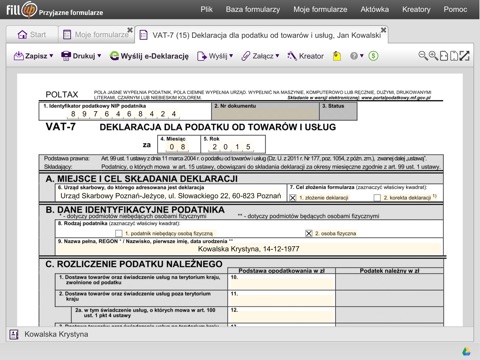Click fit-page-width view icon
This screenshot has width=480, height=360.
point(444,56)
